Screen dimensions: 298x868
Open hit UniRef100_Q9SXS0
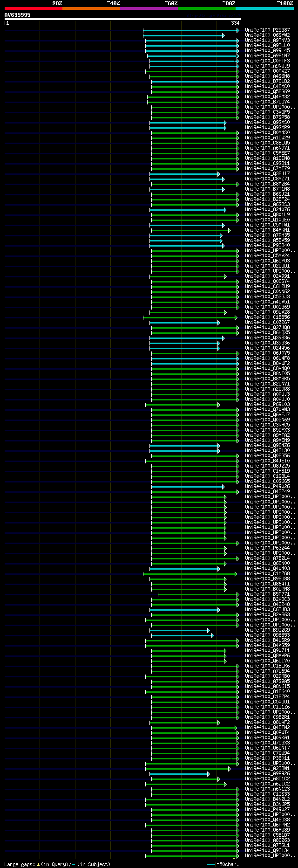267,123
